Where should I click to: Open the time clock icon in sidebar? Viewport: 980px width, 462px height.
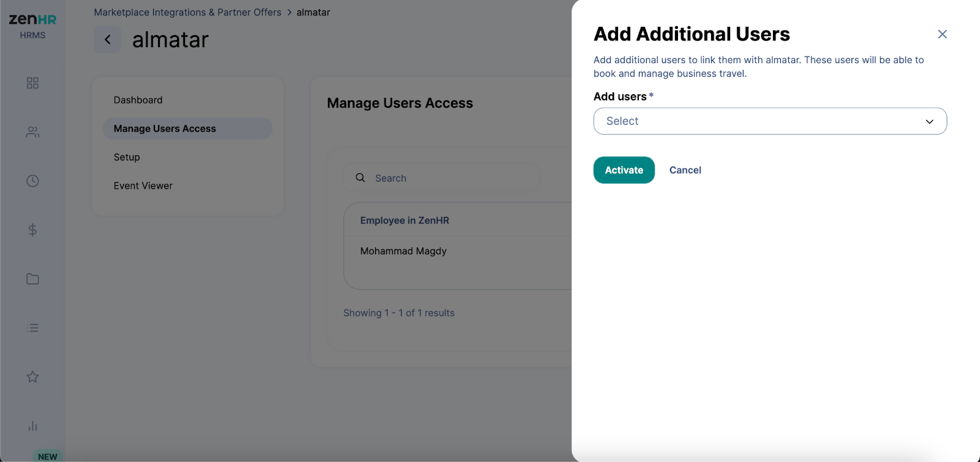coord(32,181)
